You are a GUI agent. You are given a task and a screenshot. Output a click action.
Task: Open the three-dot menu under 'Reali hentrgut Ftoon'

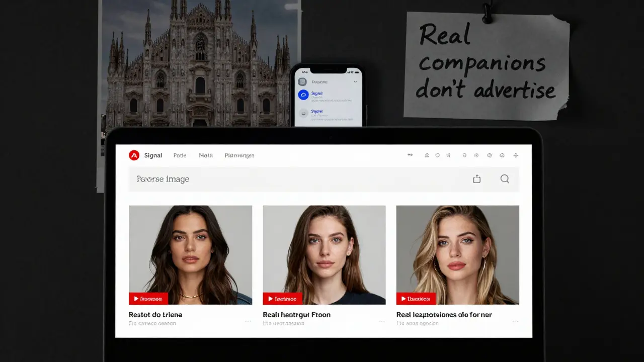tap(381, 320)
